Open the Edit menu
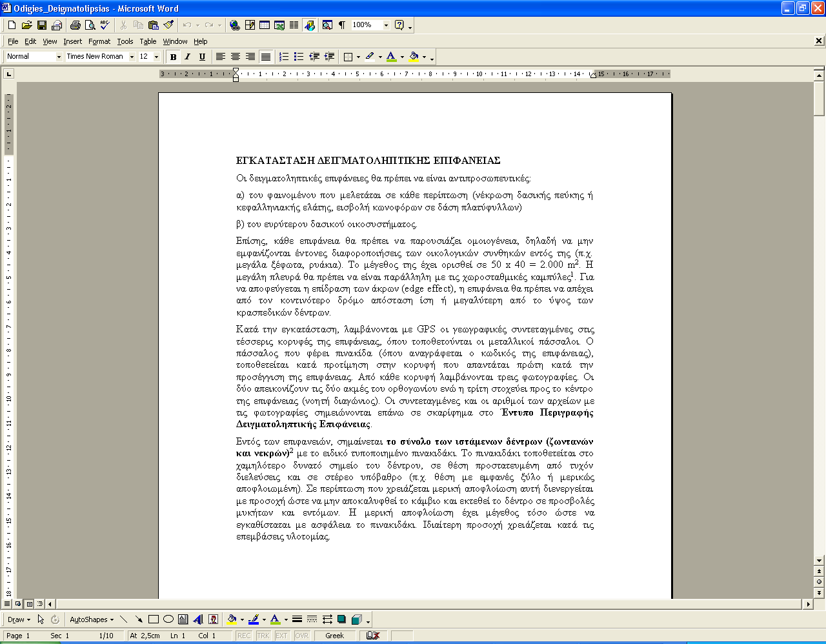Viewport: 826px width, 644px height. tap(30, 41)
